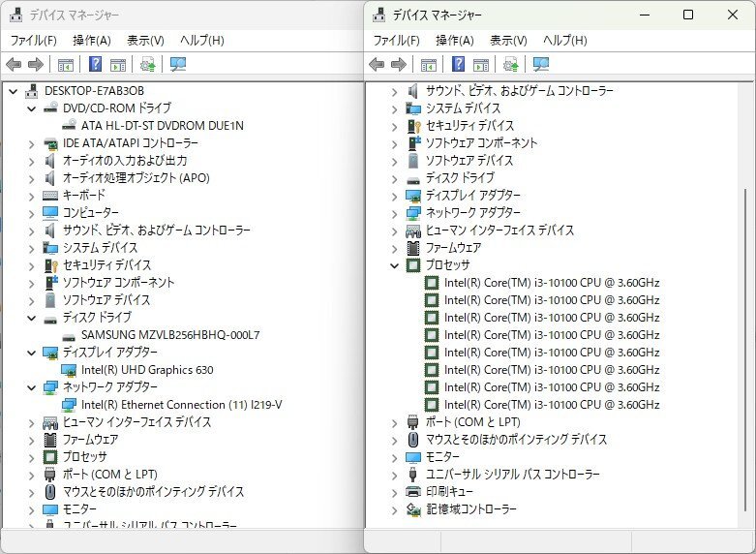
Task: Select セキュリティ デバイス in right window
Action: (x=469, y=126)
